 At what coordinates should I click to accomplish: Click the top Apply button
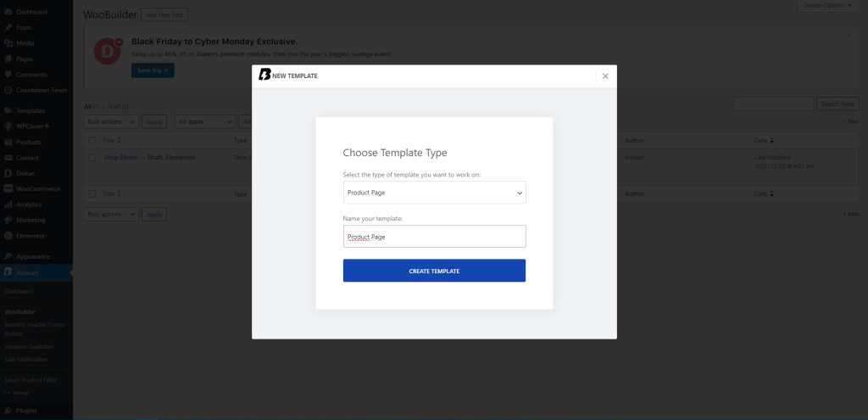click(154, 121)
